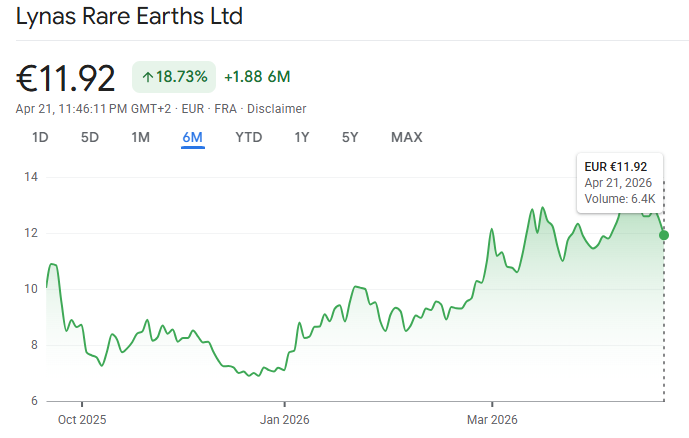Switch chart to 5Y range
689x438 pixels.
350,138
